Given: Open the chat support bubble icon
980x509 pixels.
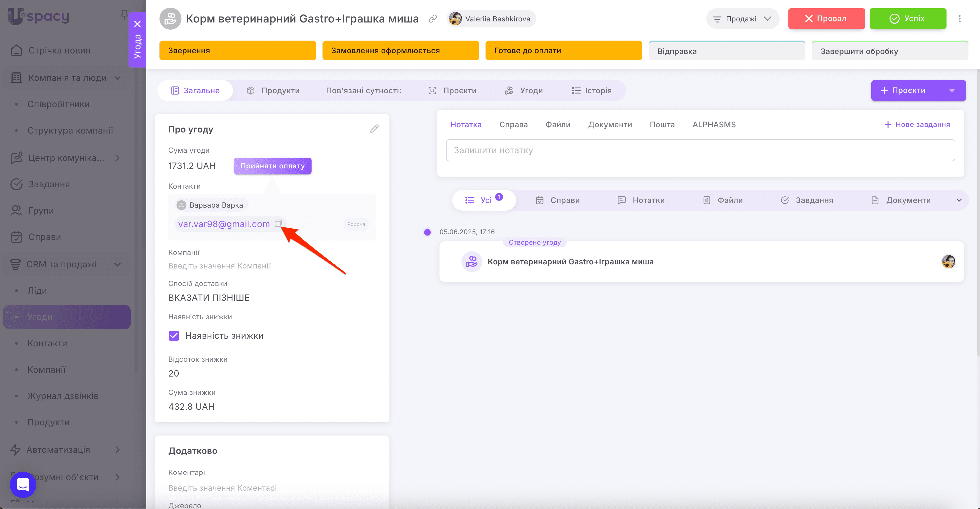Looking at the screenshot, I should pyautogui.click(x=23, y=484).
